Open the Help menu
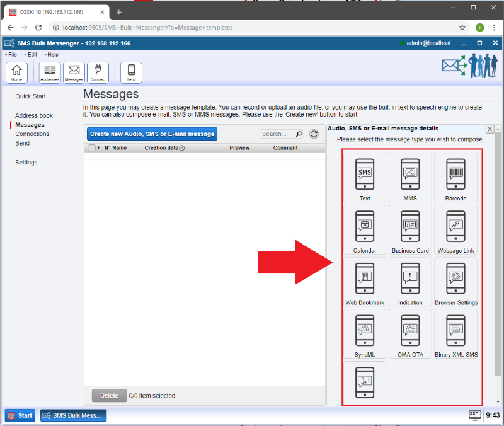Image resolution: width=504 pixels, height=426 pixels. 52,55
